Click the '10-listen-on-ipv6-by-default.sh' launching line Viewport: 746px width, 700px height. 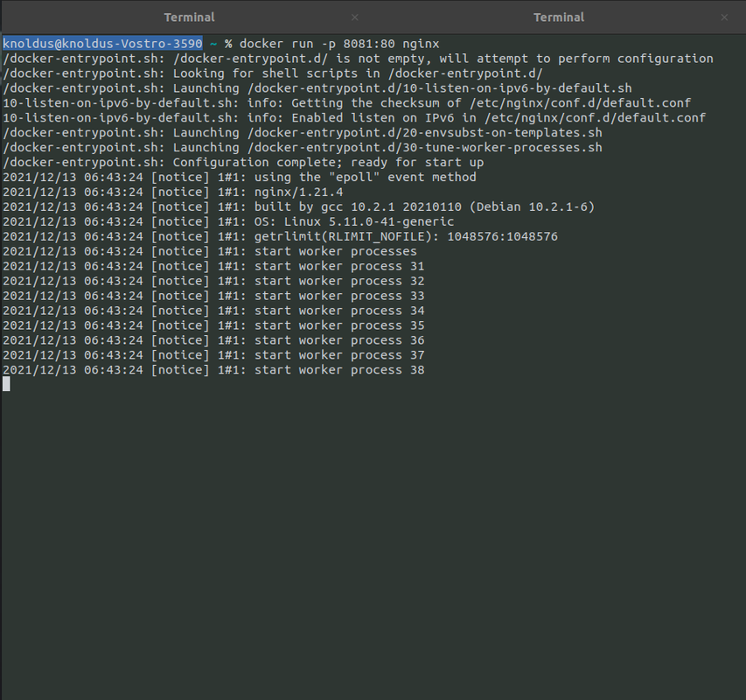[x=317, y=88]
